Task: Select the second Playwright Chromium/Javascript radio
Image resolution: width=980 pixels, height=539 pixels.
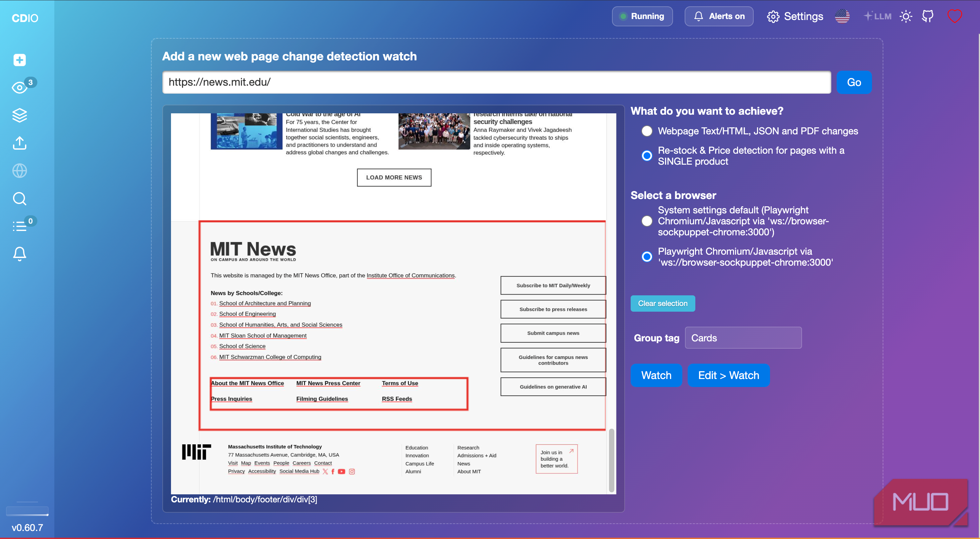Action: (647, 257)
